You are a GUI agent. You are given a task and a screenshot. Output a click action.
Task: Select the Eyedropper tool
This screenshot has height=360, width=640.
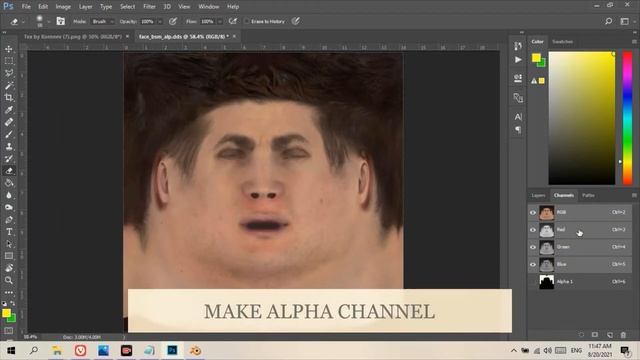coord(9,110)
